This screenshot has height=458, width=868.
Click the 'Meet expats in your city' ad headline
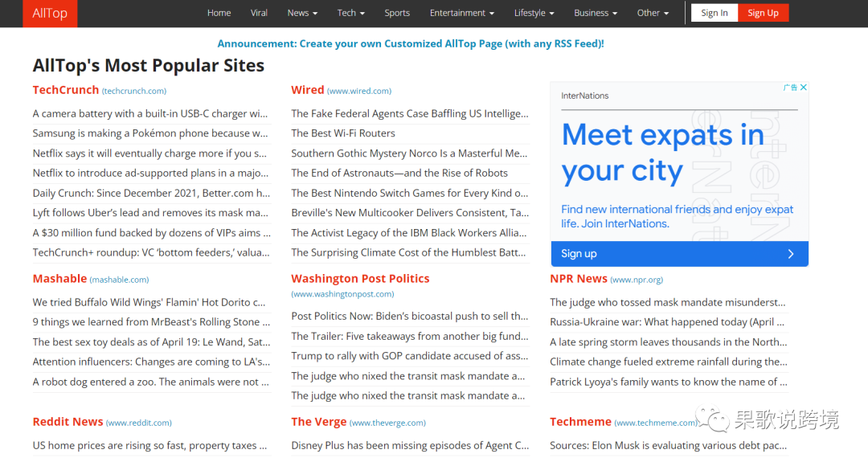[x=662, y=153]
